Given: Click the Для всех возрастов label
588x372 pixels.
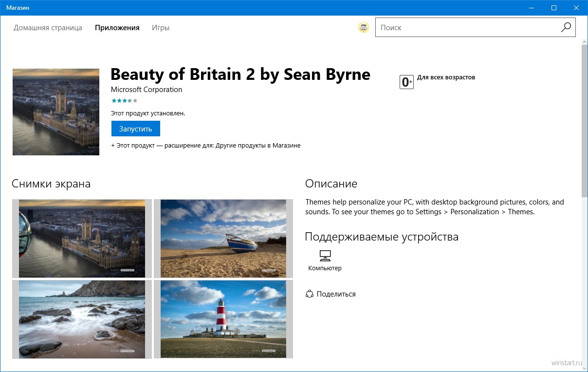Looking at the screenshot, I should point(446,77).
